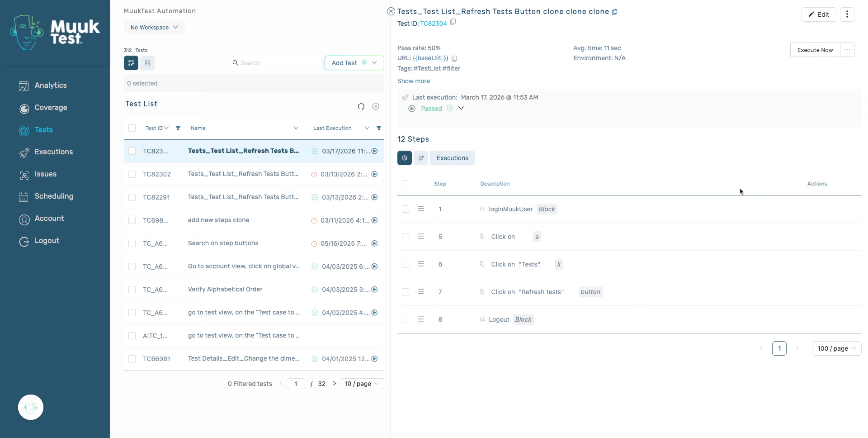Open the Test ID filter icon

point(178,128)
